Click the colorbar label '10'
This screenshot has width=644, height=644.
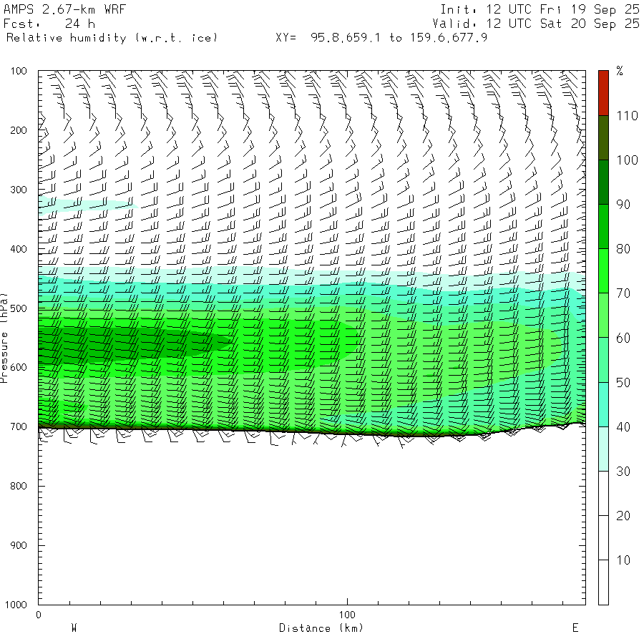[623, 560]
